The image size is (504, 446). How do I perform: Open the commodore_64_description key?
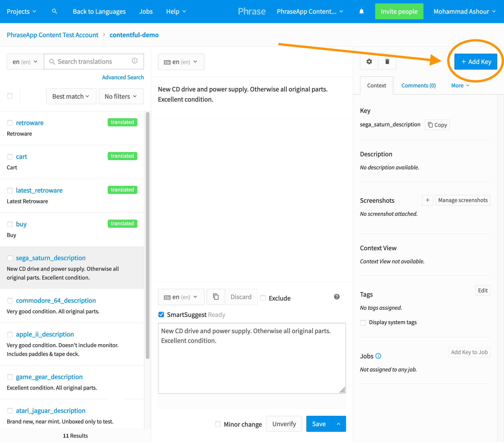(56, 301)
